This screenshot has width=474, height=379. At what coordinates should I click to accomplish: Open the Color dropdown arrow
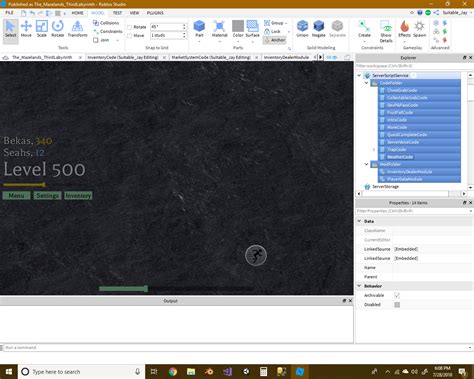238,42
